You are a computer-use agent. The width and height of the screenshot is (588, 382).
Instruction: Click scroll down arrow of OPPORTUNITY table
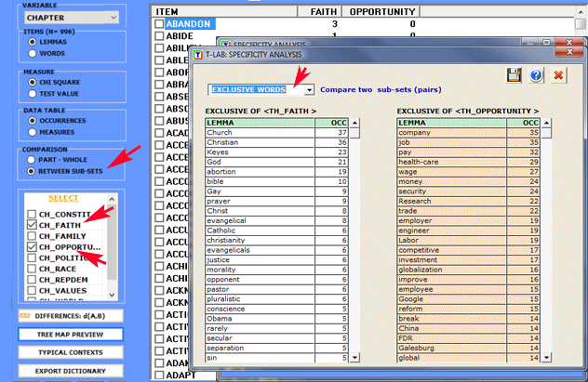coord(546,358)
